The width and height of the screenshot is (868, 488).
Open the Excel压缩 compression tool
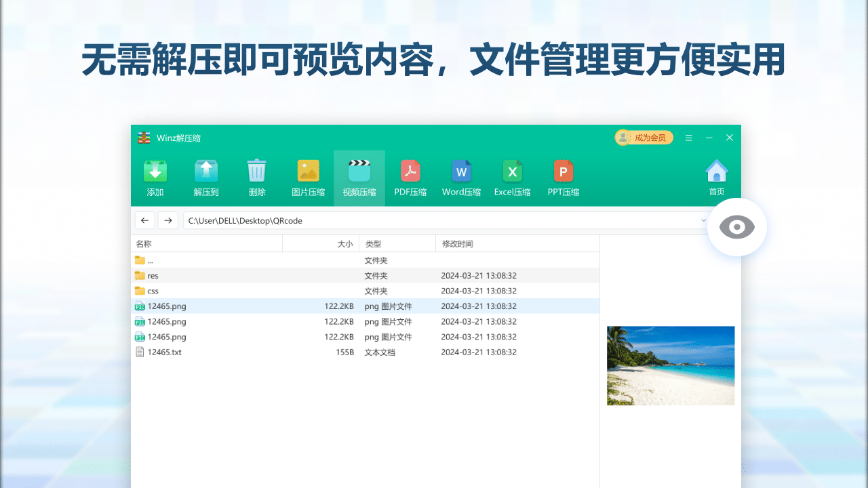(512, 176)
